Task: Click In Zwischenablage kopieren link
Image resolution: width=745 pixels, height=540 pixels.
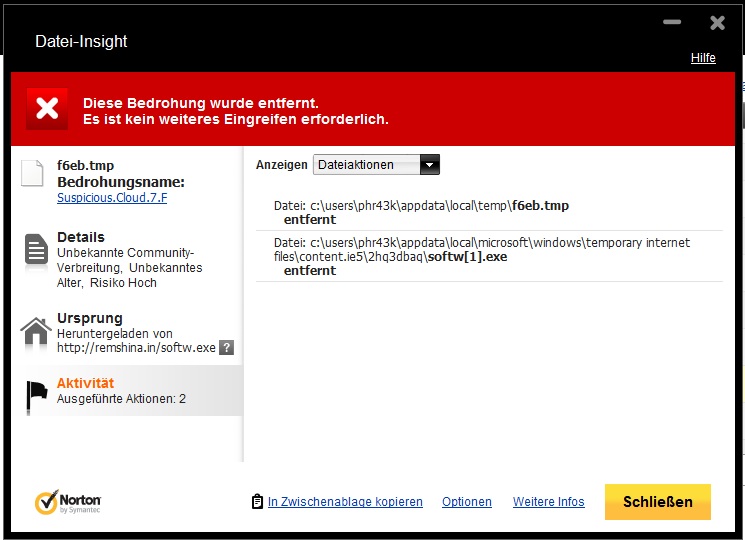Action: 345,502
